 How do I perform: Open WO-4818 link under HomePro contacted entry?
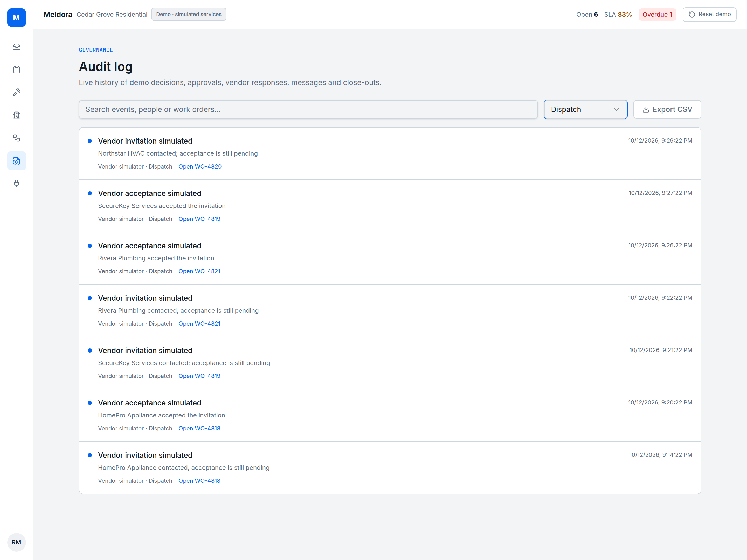[199, 480]
